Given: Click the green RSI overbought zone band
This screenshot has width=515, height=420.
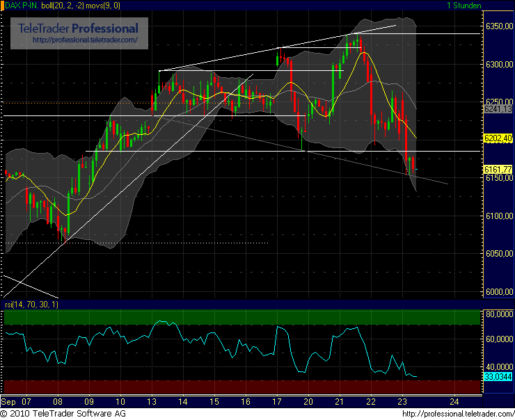Looking at the screenshot, I should [x=242, y=317].
